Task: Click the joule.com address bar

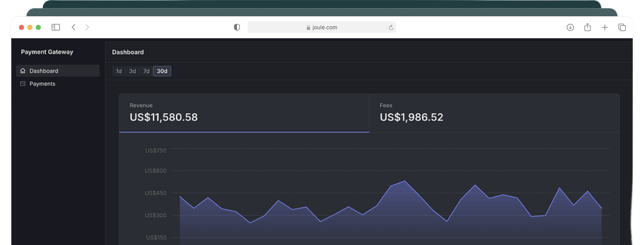Action: click(x=321, y=27)
